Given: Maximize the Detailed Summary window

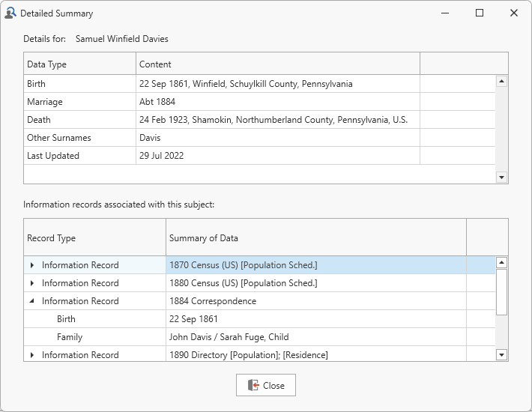Looking at the screenshot, I should click(x=480, y=13).
